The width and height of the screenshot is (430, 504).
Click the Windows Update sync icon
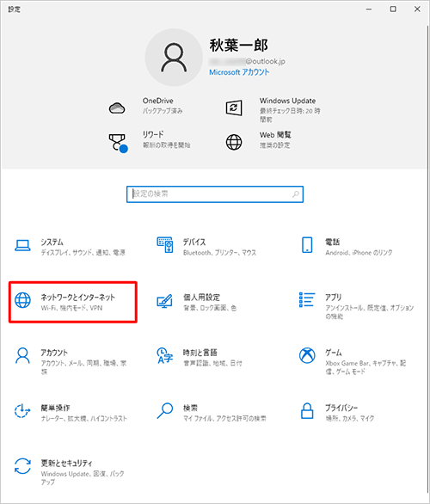[x=234, y=108]
